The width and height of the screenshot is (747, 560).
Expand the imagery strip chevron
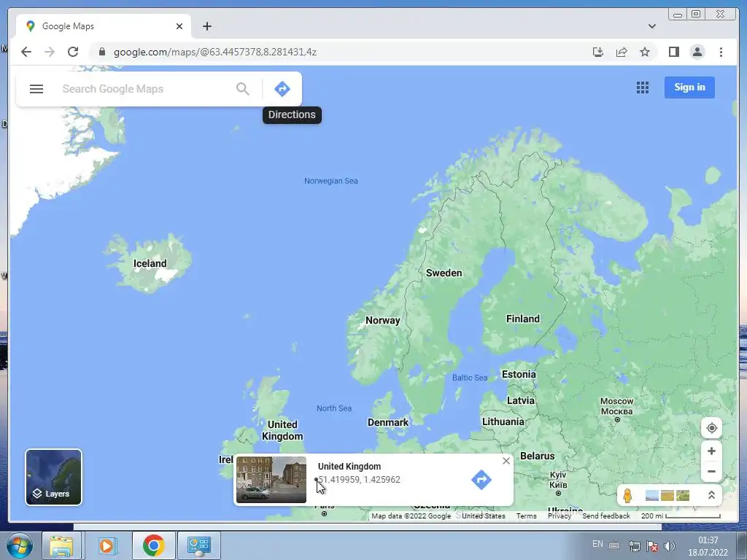(711, 495)
